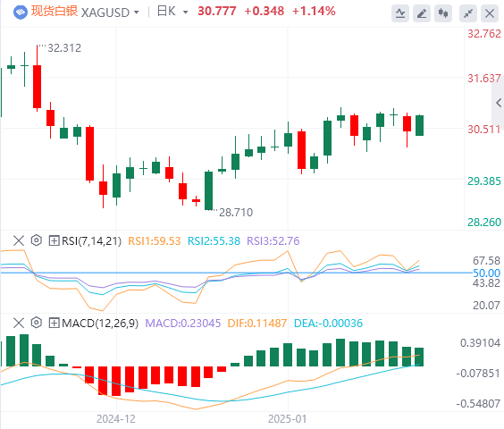The height and width of the screenshot is (429, 504).
Task: Click the RSI 50.00 level line label
Action: (x=487, y=273)
